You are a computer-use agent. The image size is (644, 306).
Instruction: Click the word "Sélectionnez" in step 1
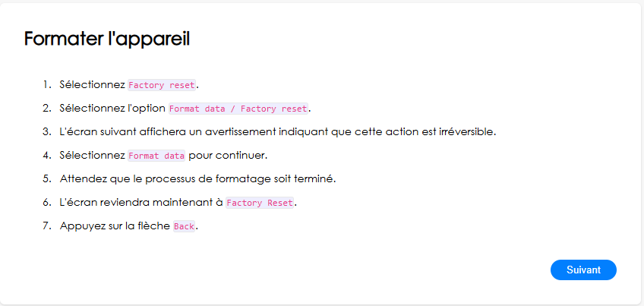click(93, 85)
